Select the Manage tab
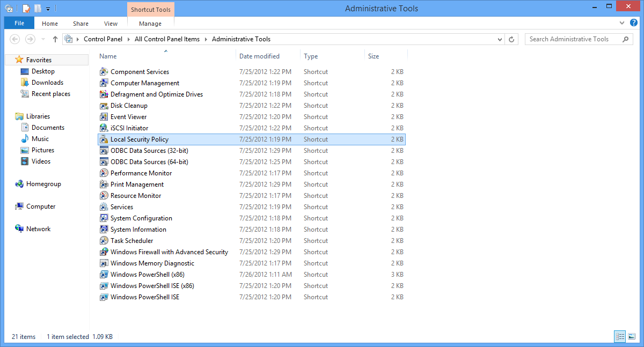 tap(150, 23)
